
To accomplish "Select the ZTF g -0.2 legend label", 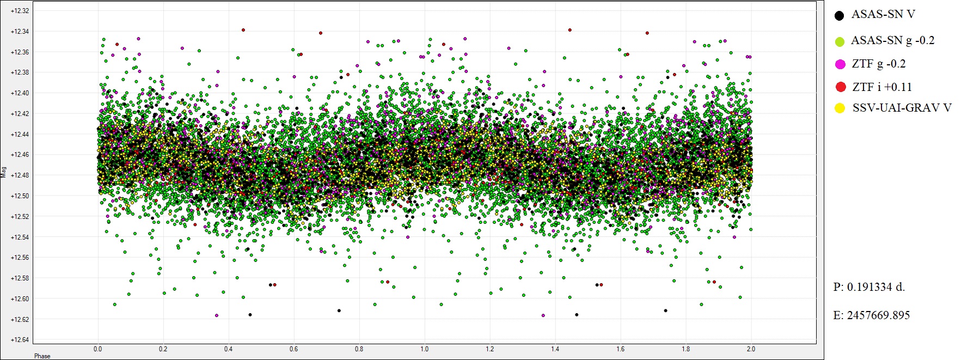I will (x=879, y=64).
